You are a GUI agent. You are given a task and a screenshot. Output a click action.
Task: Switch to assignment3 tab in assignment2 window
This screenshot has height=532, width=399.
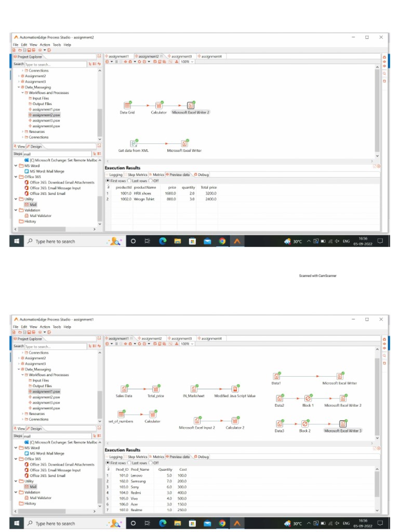(x=179, y=56)
